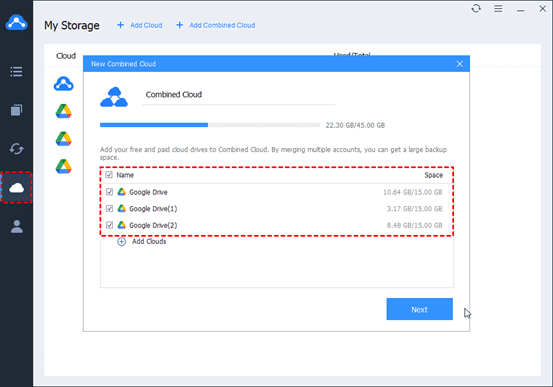Minimize the application window
This screenshot has height=387, width=553.
tap(521, 10)
